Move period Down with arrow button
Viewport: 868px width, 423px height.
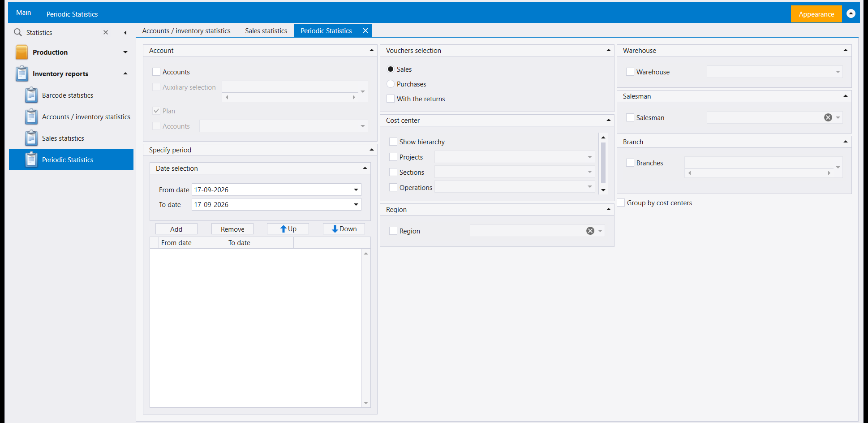[x=344, y=229]
